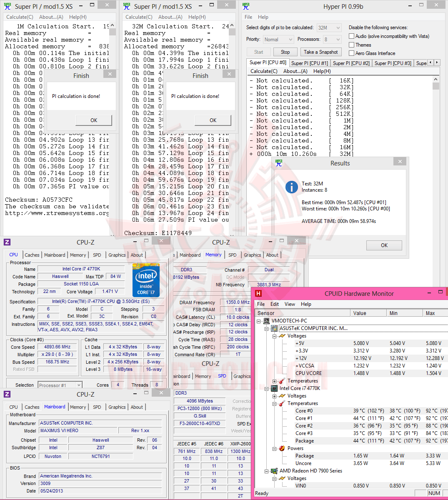Click the lightning Voltages icon under ASUSTeK
Viewport: 448px width, 500px height.
282,336
